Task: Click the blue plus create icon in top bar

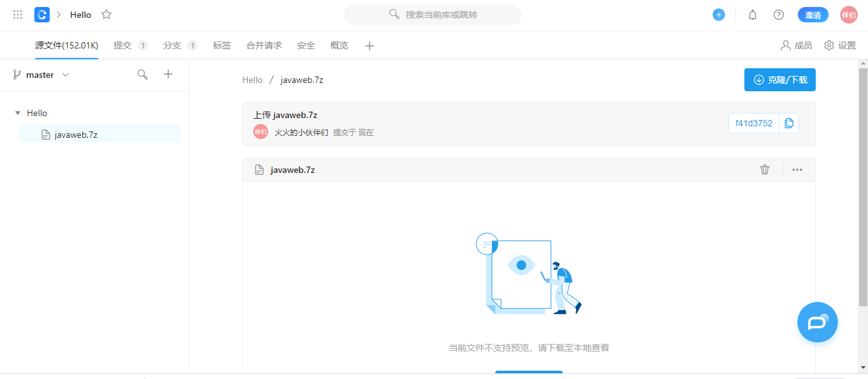Action: pyautogui.click(x=718, y=14)
